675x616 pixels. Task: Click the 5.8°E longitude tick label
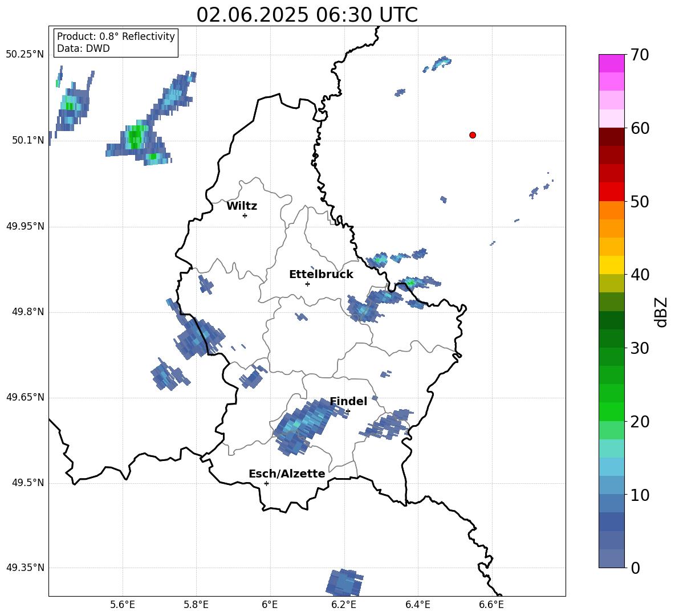[x=196, y=605]
